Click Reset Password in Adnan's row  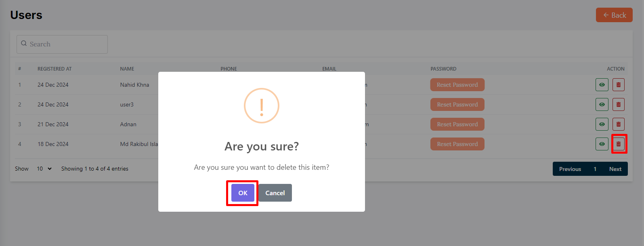pyautogui.click(x=457, y=124)
